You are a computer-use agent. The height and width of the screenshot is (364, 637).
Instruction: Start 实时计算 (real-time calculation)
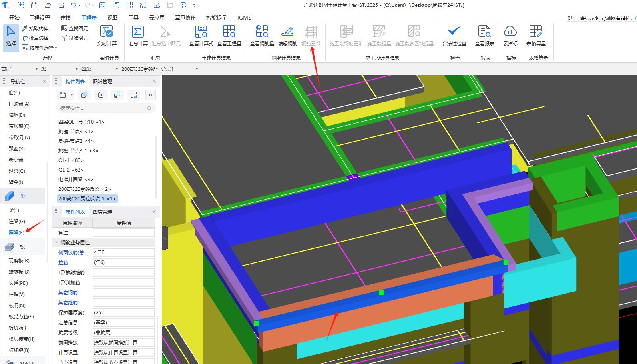pyautogui.click(x=107, y=36)
